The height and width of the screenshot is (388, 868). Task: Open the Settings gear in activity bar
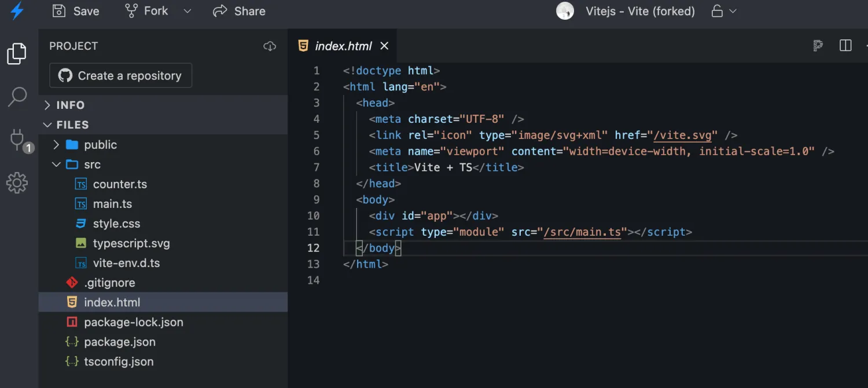tap(17, 183)
